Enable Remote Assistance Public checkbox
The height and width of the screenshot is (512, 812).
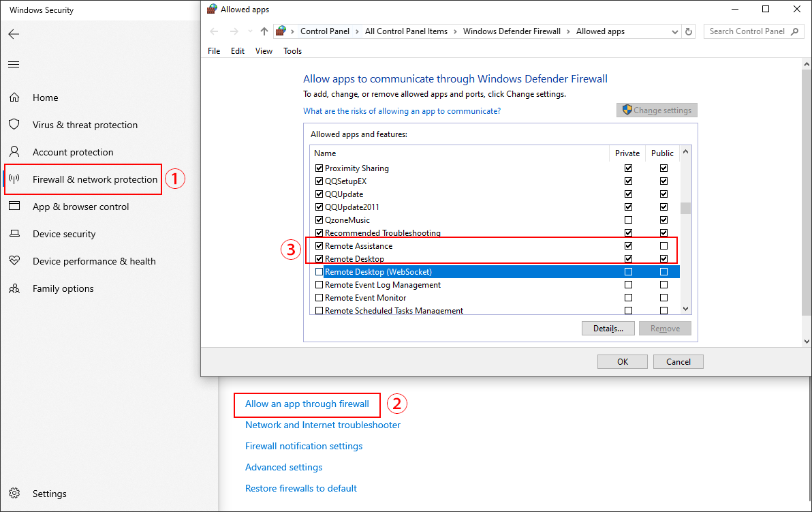[x=663, y=245]
